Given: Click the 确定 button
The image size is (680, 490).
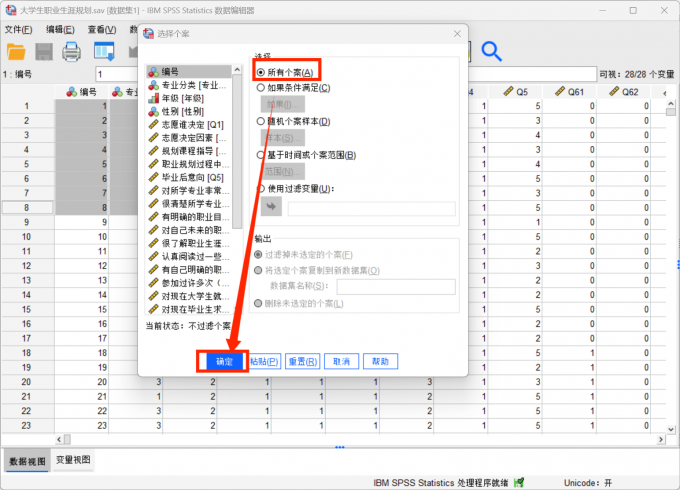Looking at the screenshot, I should click(x=225, y=361).
